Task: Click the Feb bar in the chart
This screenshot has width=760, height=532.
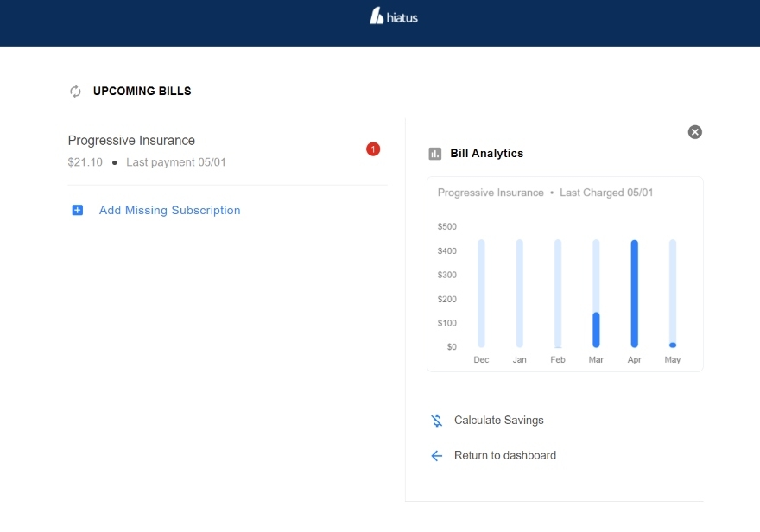Action: [x=558, y=293]
